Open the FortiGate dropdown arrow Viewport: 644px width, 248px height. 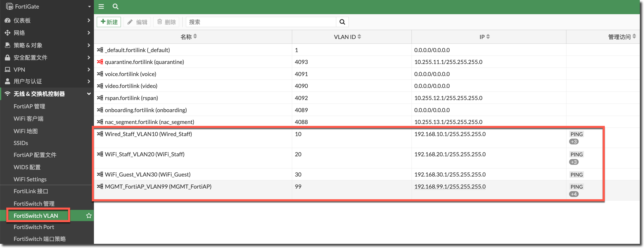click(89, 7)
